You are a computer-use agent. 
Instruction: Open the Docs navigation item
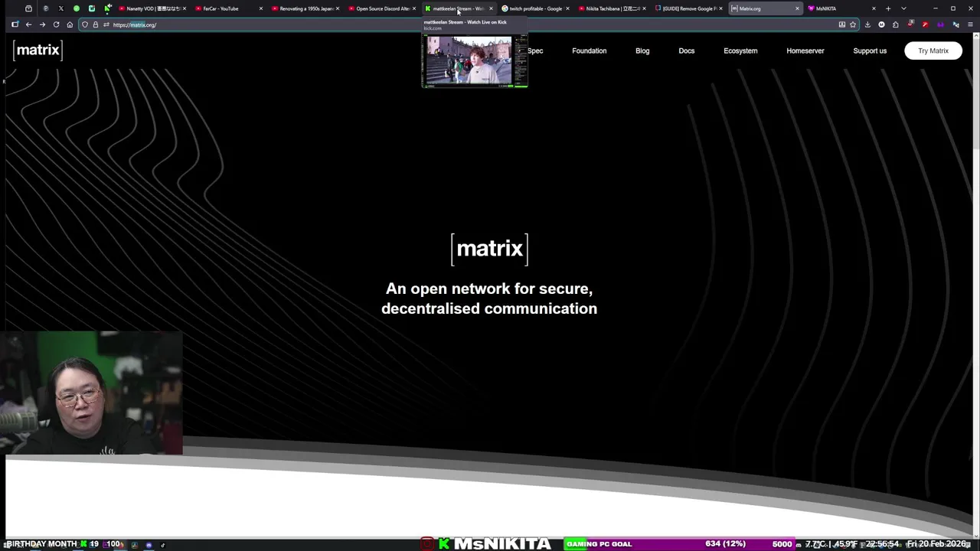(687, 51)
